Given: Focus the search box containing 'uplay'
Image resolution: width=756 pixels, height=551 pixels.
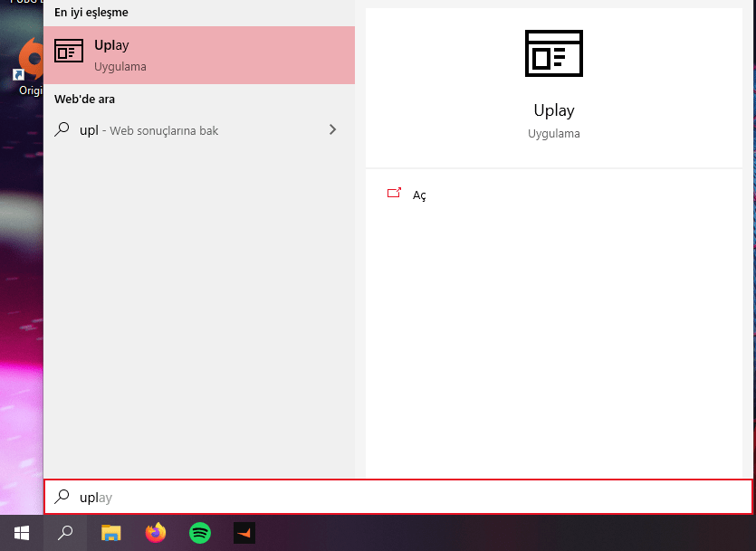Looking at the screenshot, I should point(398,497).
